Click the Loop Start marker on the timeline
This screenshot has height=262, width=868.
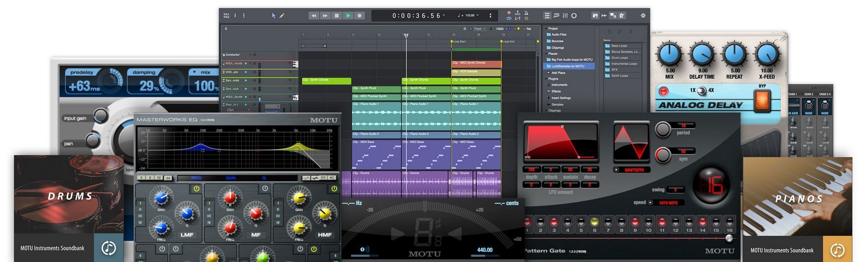[x=452, y=41]
